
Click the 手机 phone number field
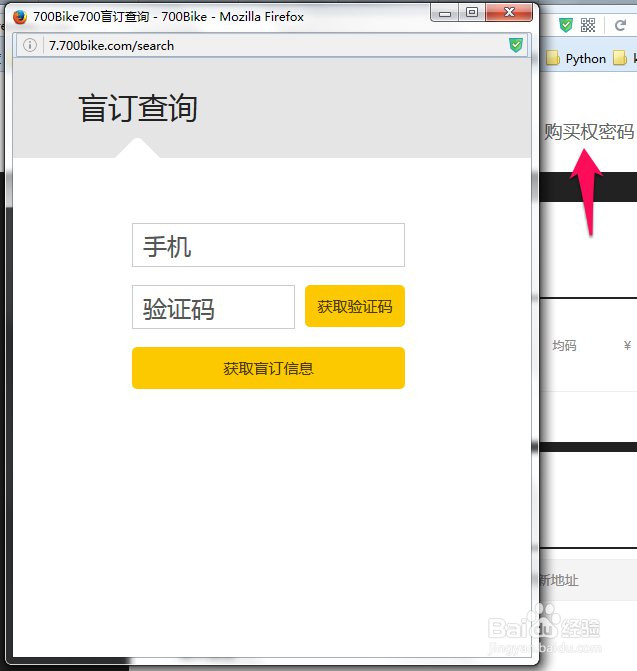click(x=268, y=245)
